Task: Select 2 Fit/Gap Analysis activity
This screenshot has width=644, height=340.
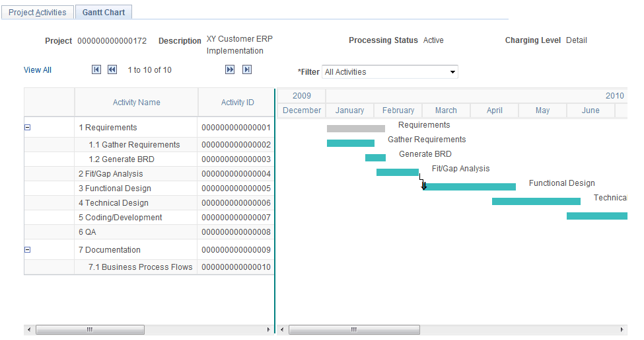Action: point(111,174)
